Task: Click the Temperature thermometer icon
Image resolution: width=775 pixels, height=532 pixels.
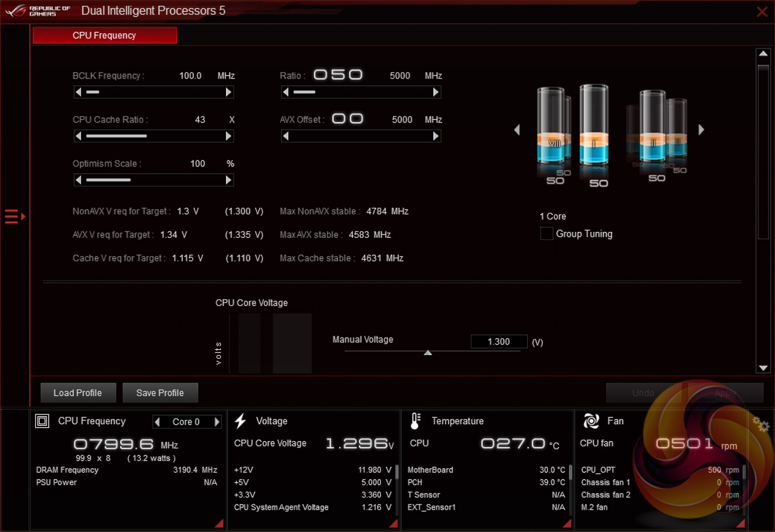Action: pos(415,421)
